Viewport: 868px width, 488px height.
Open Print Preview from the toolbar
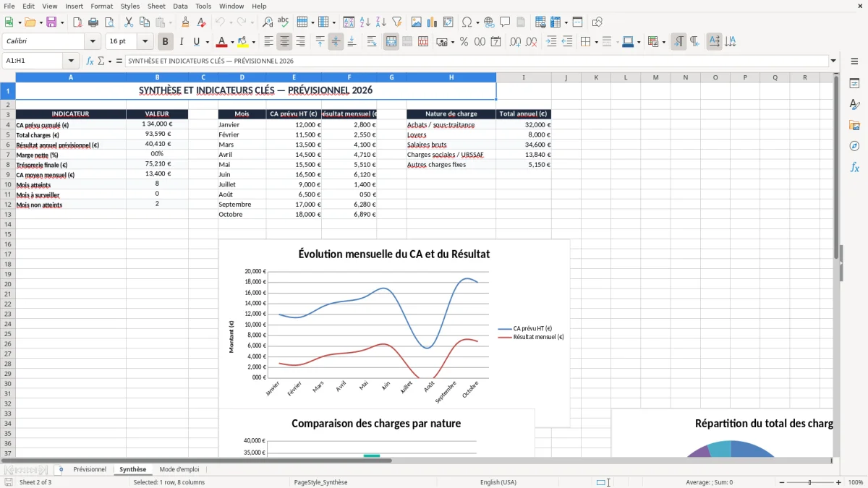(x=109, y=22)
